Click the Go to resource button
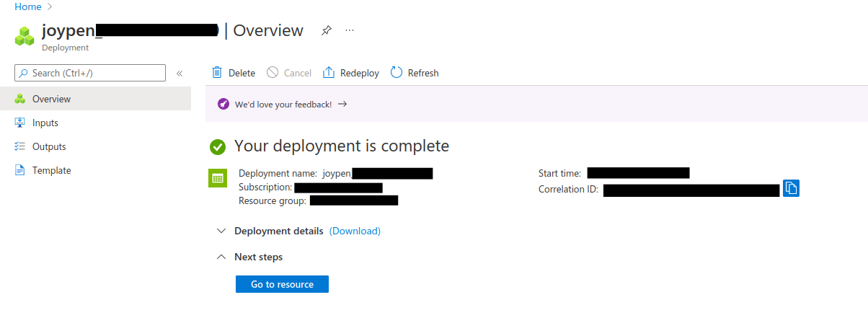This screenshot has height=318, width=868. tap(282, 284)
